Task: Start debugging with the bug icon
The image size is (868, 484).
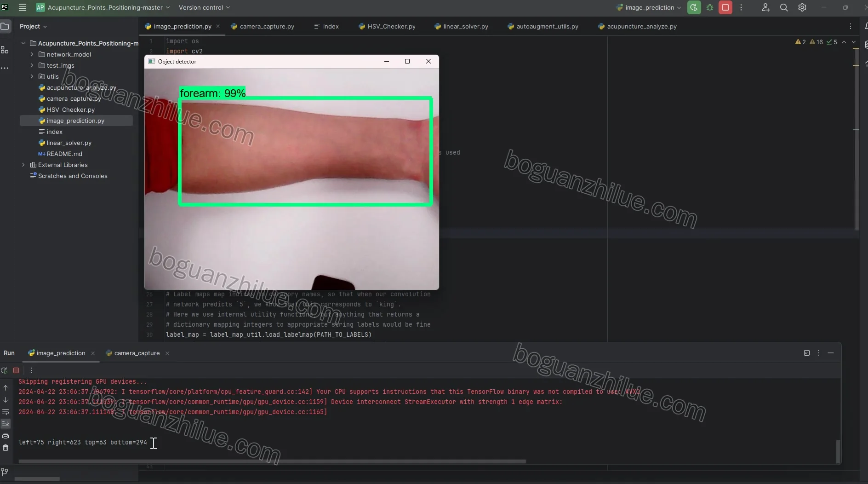Action: (x=710, y=7)
